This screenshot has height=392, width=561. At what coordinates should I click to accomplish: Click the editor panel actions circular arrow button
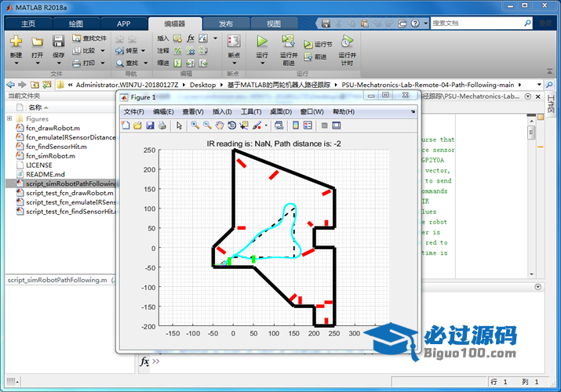[528, 96]
